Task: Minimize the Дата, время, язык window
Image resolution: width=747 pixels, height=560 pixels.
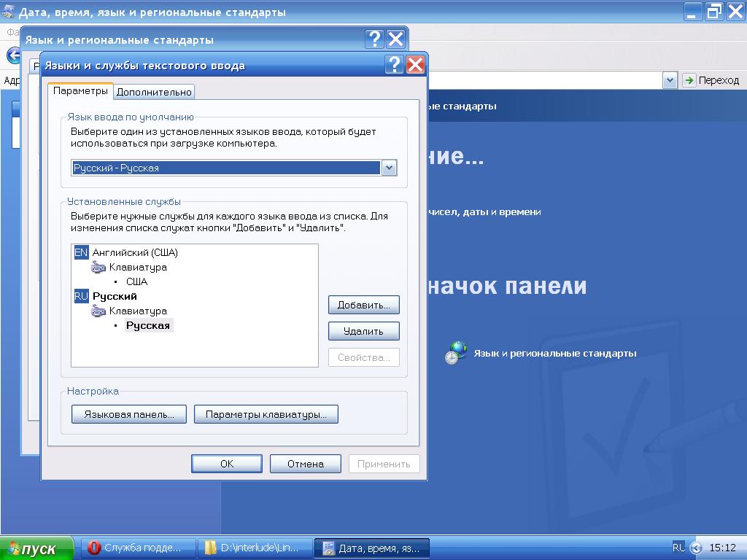Action: [x=693, y=11]
